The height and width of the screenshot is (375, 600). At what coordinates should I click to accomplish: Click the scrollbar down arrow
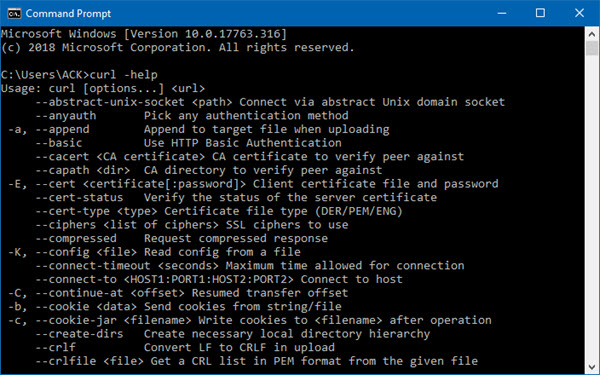tap(592, 367)
